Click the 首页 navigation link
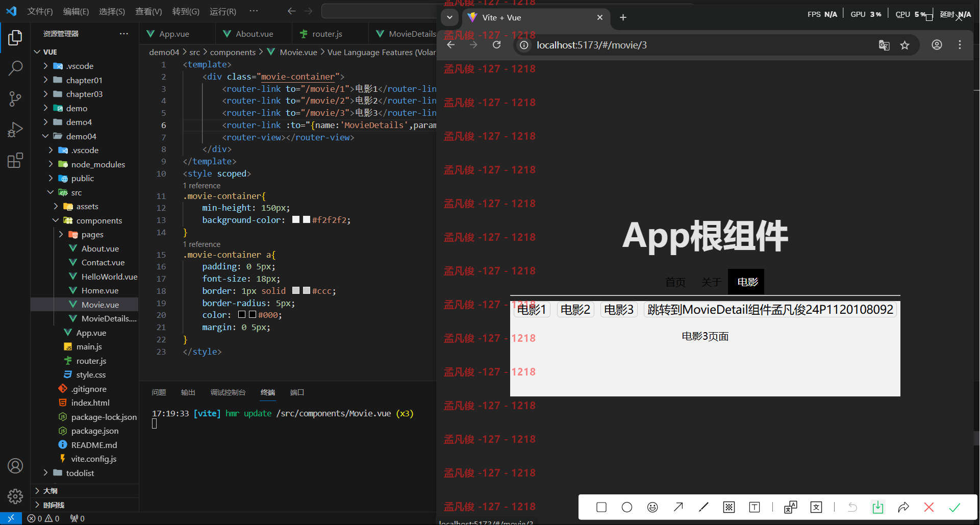The height and width of the screenshot is (525, 980). click(x=675, y=282)
